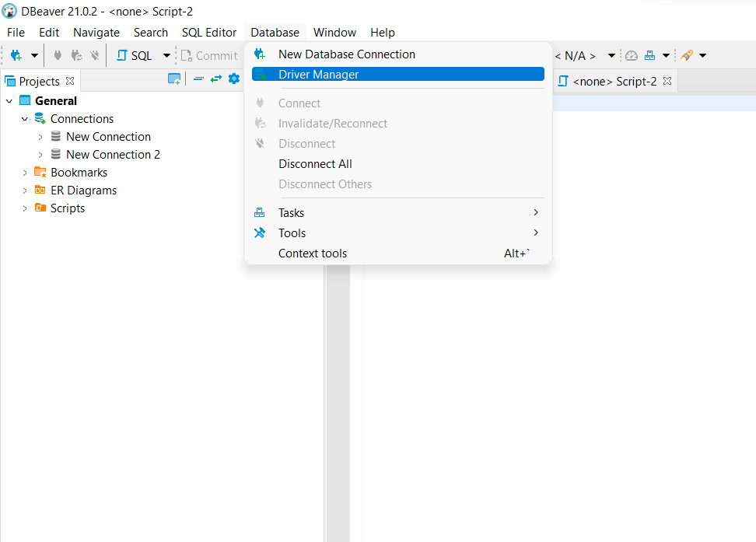This screenshot has width=756, height=542.
Task: Select Driver Manager from the Database menu
Action: click(x=320, y=74)
